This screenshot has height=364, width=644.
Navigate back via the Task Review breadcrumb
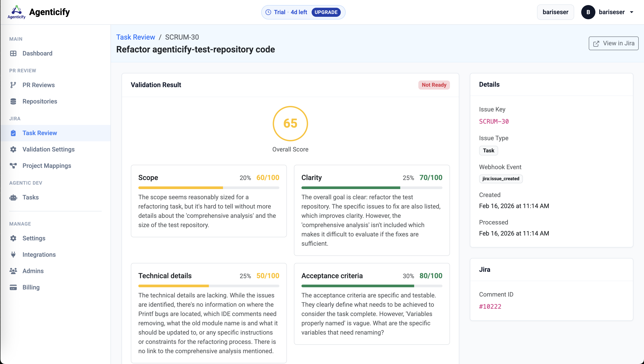tap(136, 37)
